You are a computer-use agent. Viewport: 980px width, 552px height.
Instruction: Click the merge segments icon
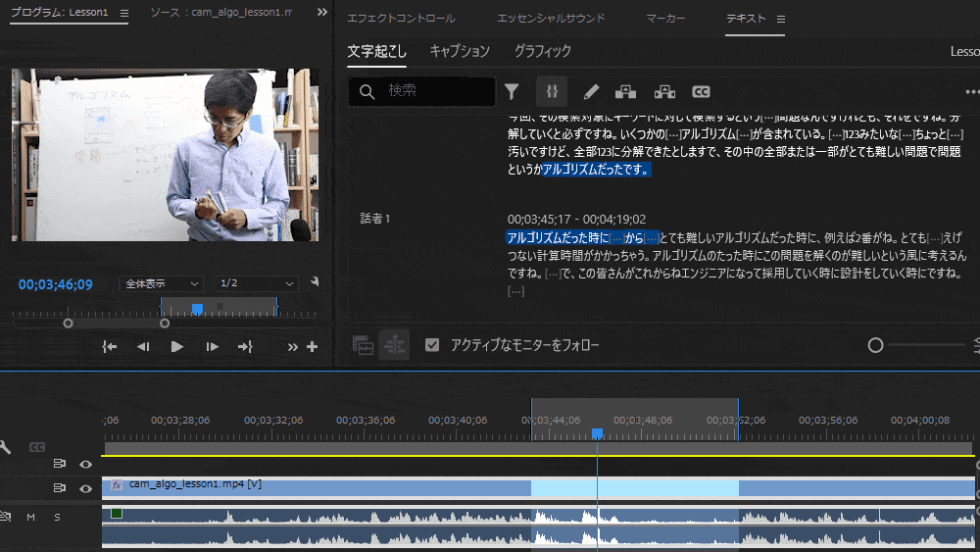click(x=625, y=92)
